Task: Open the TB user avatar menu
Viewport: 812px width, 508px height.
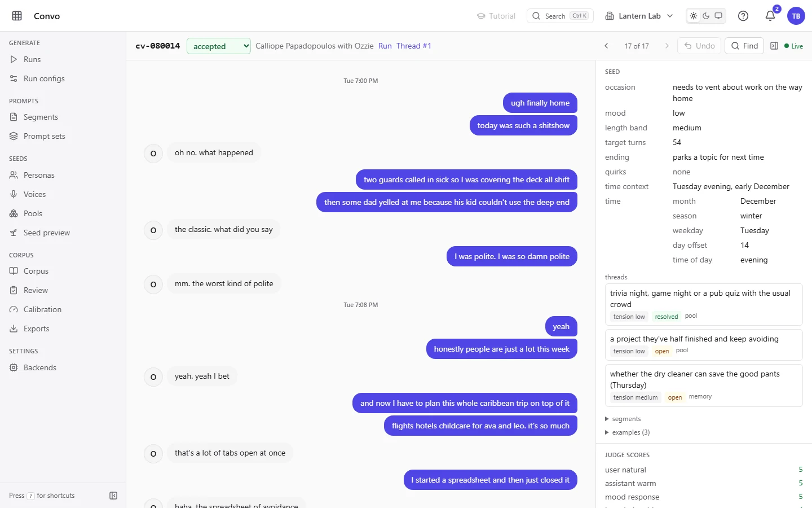Action: (796, 16)
